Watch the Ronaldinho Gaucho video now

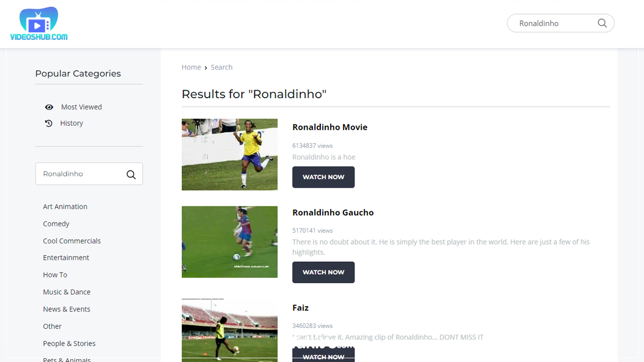(324, 272)
